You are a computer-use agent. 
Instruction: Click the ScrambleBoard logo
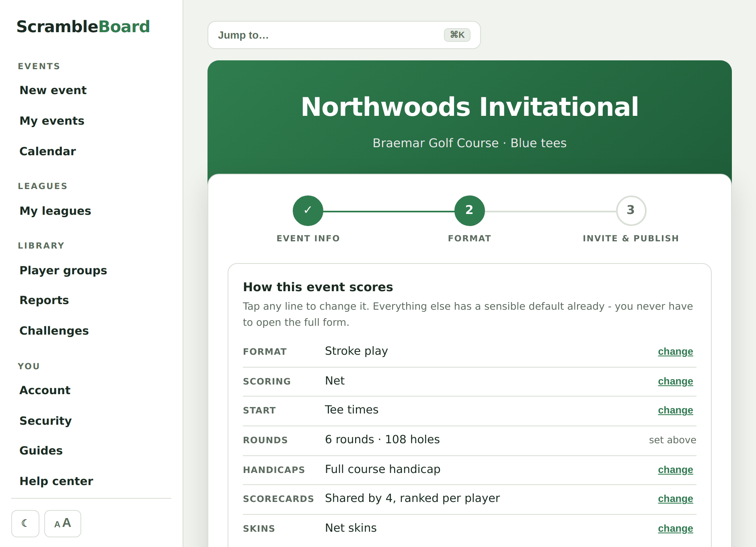tap(83, 27)
